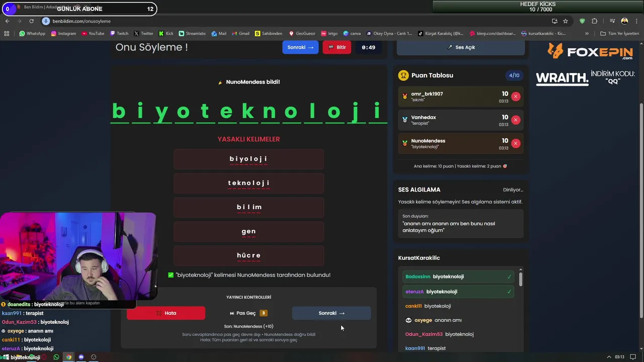
Task: Click the blue Sonraki button at the top
Action: click(300, 47)
